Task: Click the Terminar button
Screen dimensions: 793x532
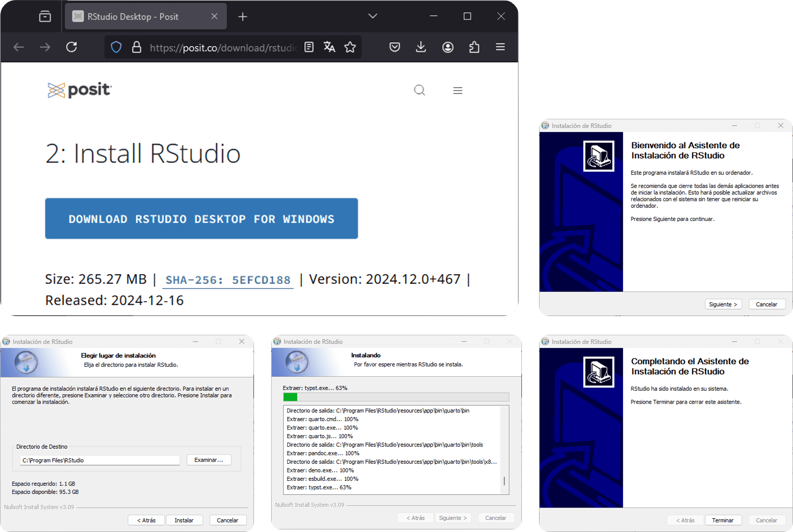Action: click(x=723, y=520)
